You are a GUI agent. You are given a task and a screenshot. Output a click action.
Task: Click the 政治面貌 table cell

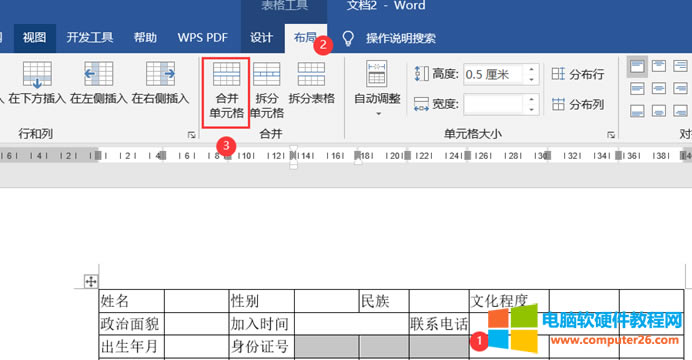[x=132, y=324]
